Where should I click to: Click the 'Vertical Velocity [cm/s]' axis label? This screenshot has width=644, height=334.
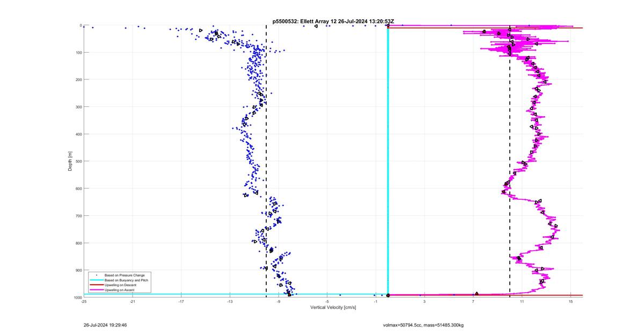coord(333,307)
